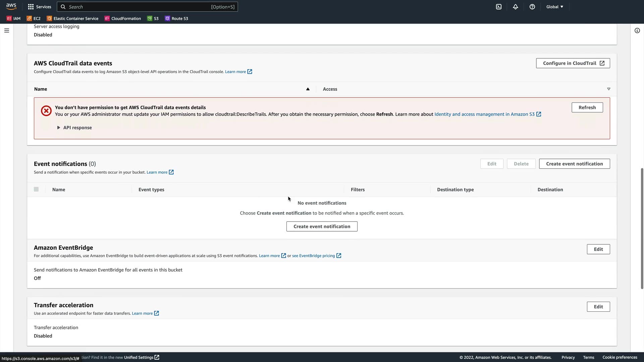The height and width of the screenshot is (362, 644).
Task: Open the side navigation hamburger menu
Action: pos(7,31)
